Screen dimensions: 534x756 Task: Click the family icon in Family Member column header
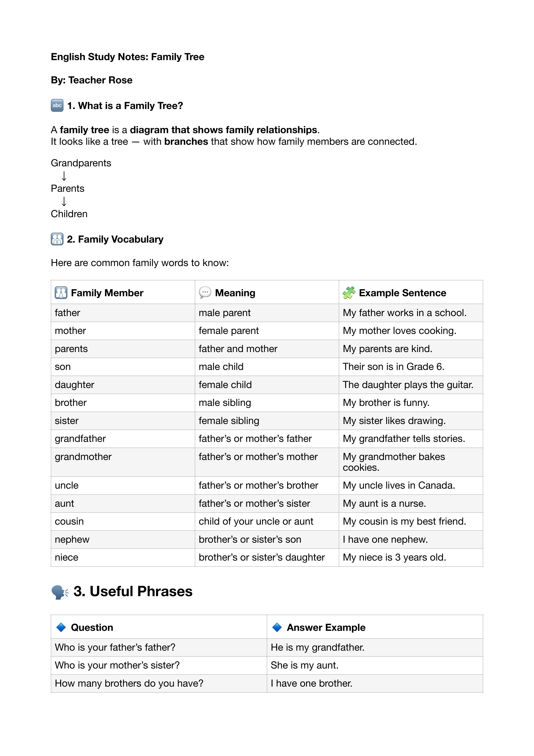point(61,293)
